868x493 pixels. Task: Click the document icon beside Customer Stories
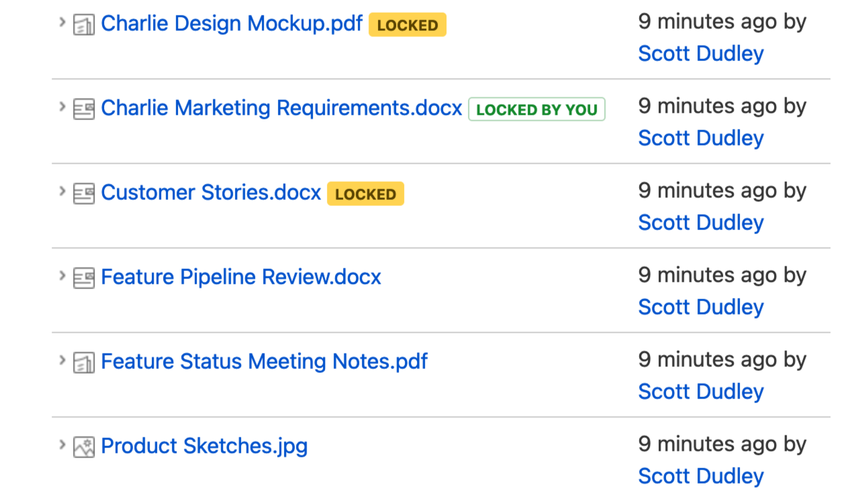click(x=84, y=194)
